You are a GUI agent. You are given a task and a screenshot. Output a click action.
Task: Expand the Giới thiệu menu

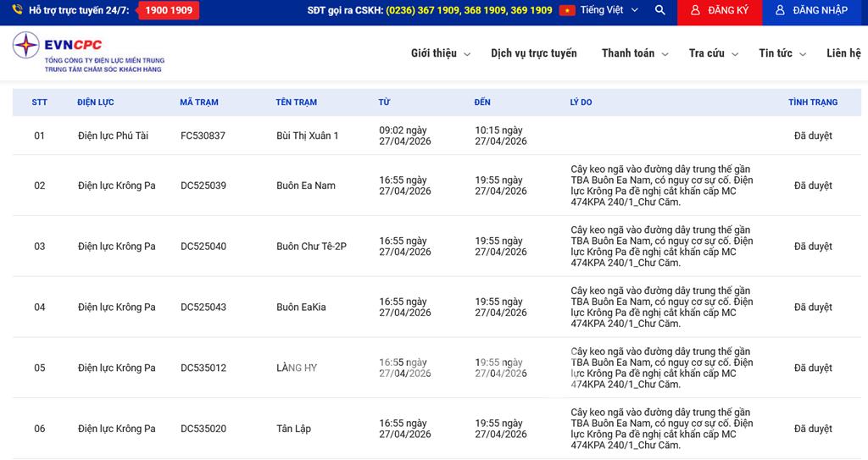point(440,53)
